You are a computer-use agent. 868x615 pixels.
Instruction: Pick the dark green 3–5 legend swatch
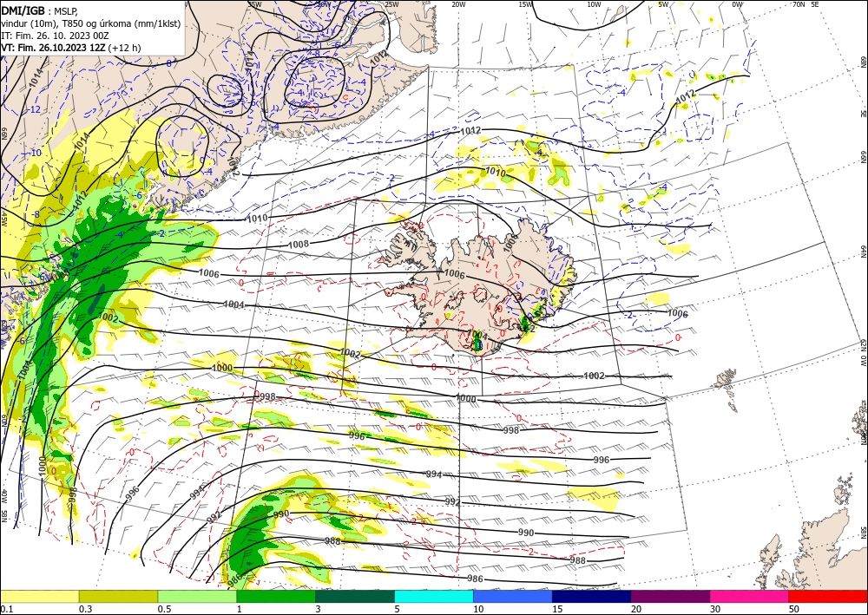coord(355,596)
